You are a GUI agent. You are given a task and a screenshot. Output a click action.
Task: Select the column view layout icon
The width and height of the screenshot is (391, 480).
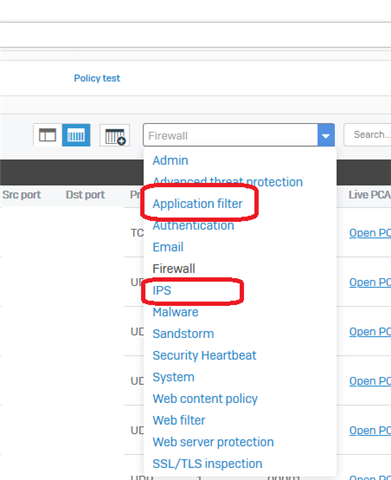(76, 135)
